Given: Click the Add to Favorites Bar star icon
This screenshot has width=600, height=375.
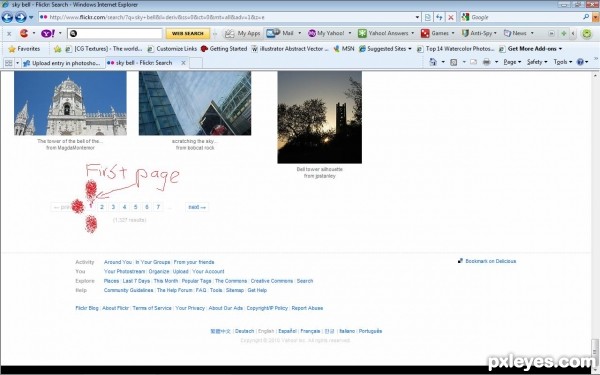Looking at the screenshot, I should point(57,49).
